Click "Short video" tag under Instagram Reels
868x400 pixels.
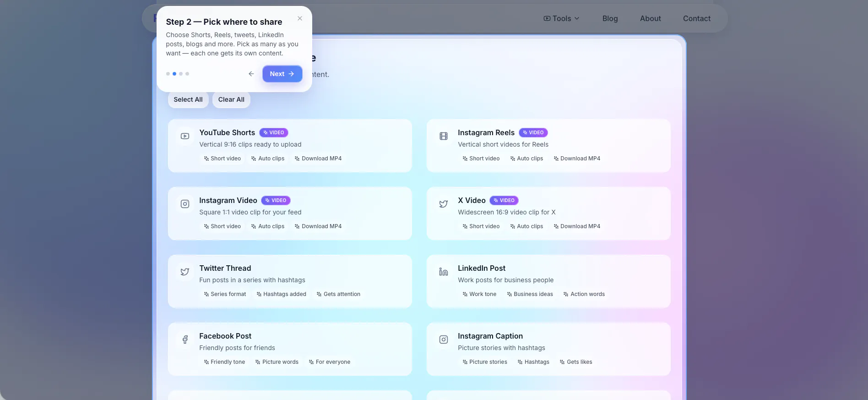(481, 159)
